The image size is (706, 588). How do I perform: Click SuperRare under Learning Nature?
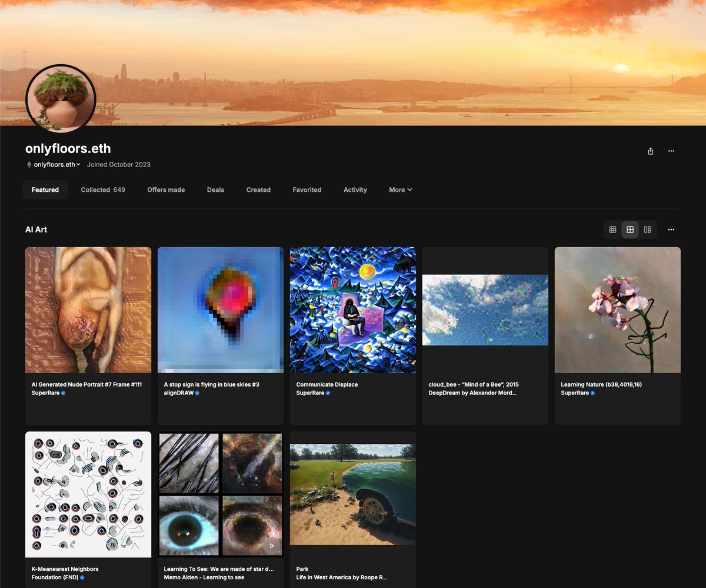575,393
